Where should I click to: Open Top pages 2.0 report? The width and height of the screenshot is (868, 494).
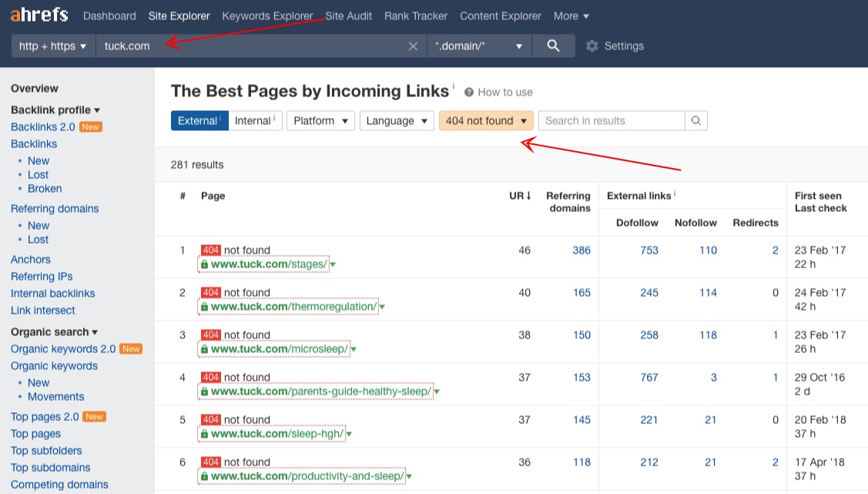[x=45, y=416]
